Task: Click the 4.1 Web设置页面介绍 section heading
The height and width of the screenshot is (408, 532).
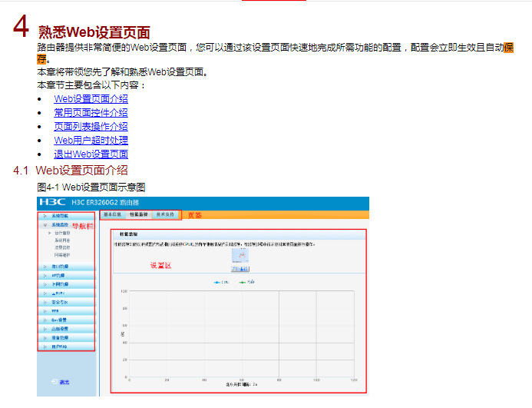Action: (x=71, y=171)
